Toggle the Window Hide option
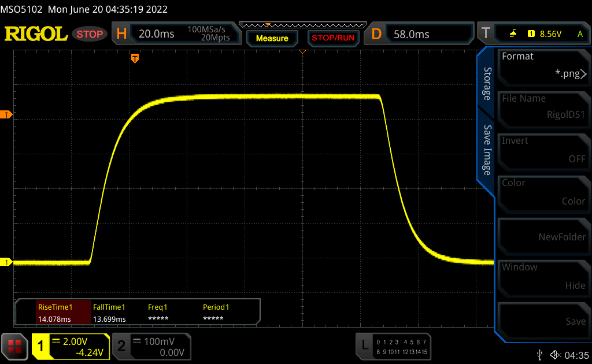Screen dimensions: 592x364 click(543, 276)
